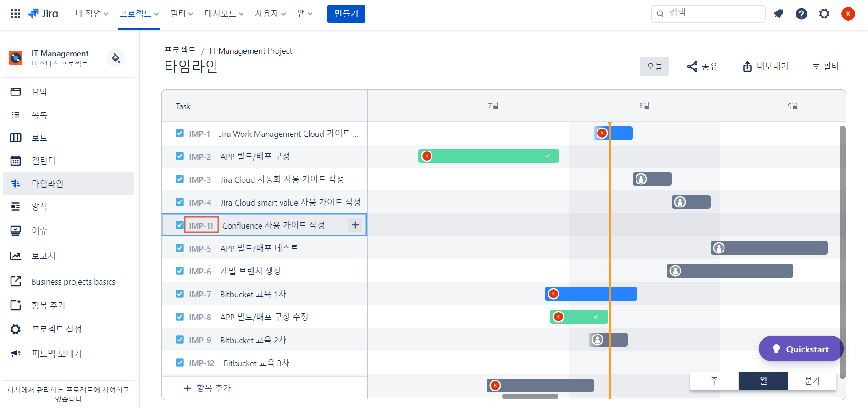Open settings gear in top bar
The width and height of the screenshot is (868, 408).
click(824, 14)
